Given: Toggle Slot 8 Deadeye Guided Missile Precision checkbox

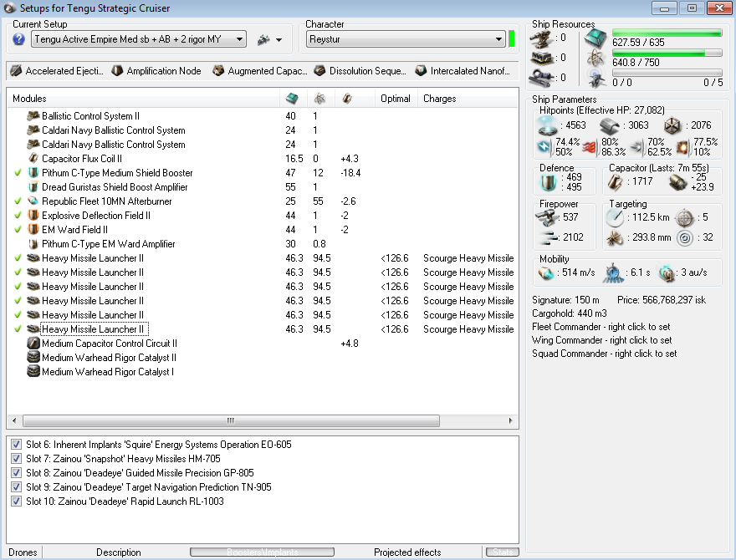Looking at the screenshot, I should coord(17,472).
